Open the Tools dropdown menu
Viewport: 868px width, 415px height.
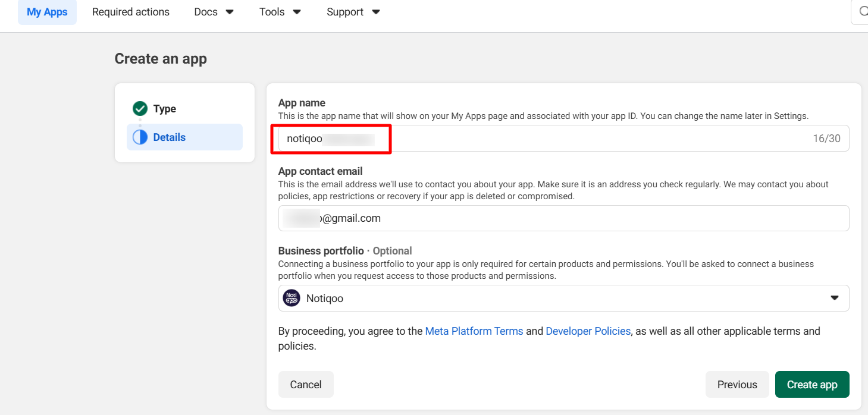point(279,11)
